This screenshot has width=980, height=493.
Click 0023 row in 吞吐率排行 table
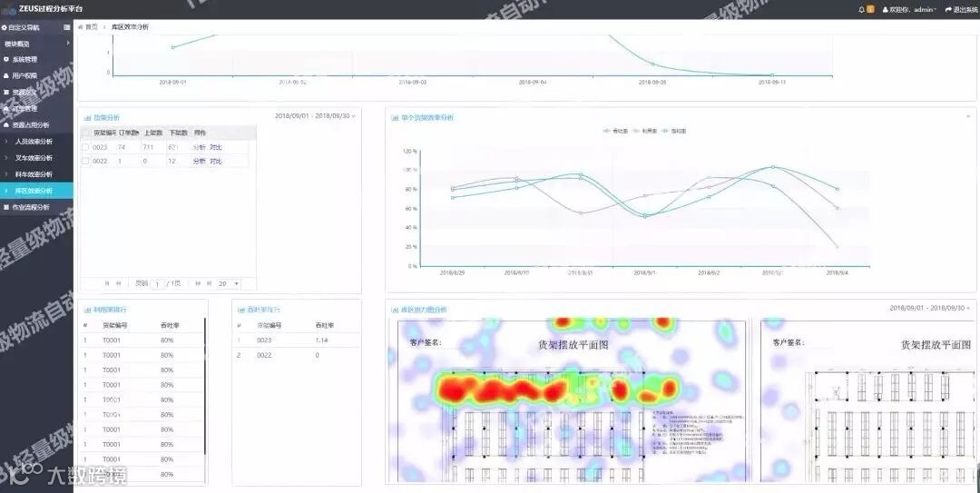(x=296, y=340)
